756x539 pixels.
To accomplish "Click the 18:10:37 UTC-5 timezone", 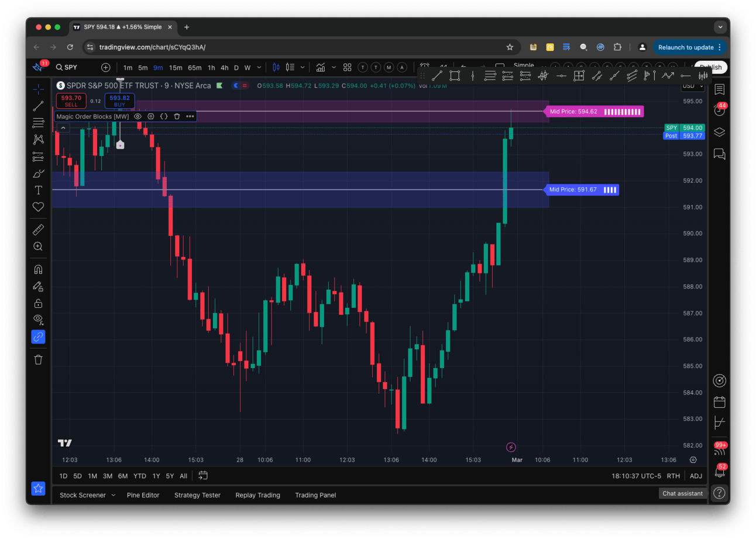I will pyautogui.click(x=637, y=476).
